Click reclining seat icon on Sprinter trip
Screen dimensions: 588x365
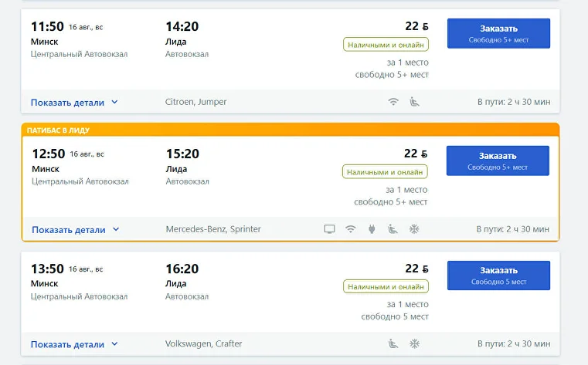point(393,229)
